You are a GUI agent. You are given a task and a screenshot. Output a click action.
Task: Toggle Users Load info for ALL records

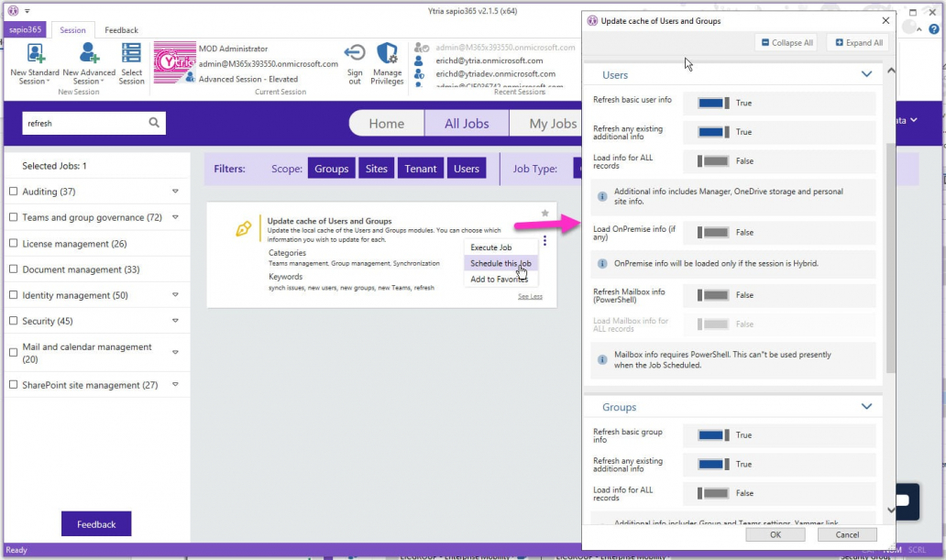point(713,161)
